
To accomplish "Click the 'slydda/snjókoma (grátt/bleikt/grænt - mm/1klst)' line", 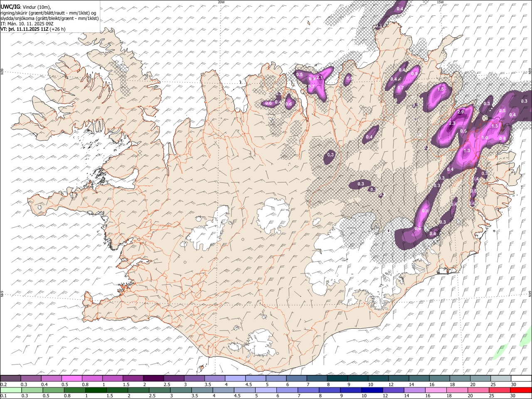I will click(49, 18).
